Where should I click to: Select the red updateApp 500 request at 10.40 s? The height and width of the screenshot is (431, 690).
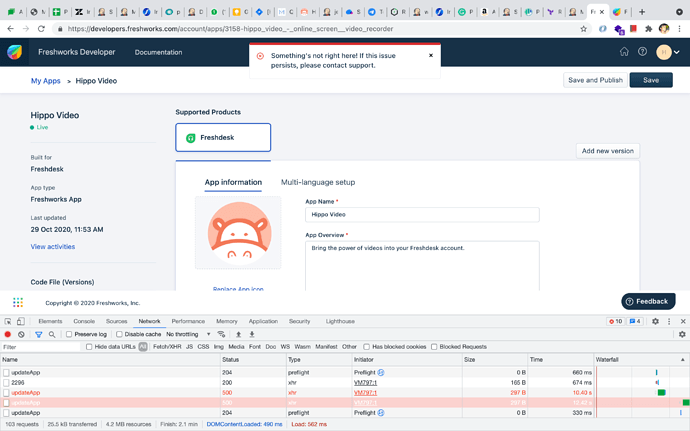[297, 393]
